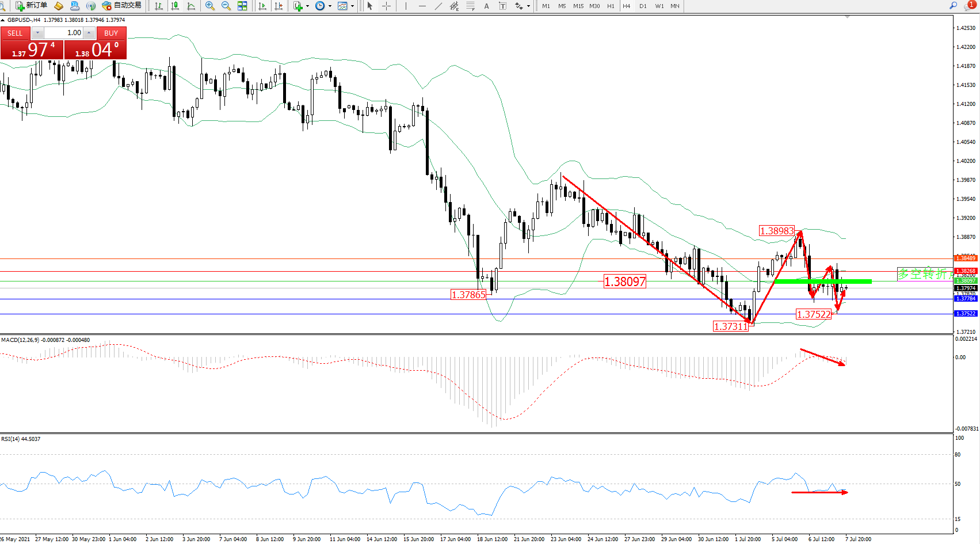Open the tile windows layout icon
This screenshot has width=980, height=544.
(242, 6)
